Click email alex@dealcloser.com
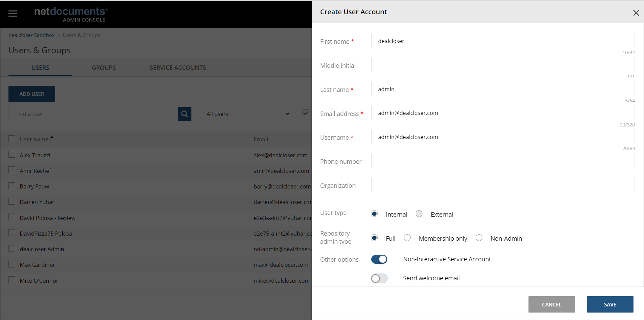Viewport: 644px width, 320px height. coord(281,155)
